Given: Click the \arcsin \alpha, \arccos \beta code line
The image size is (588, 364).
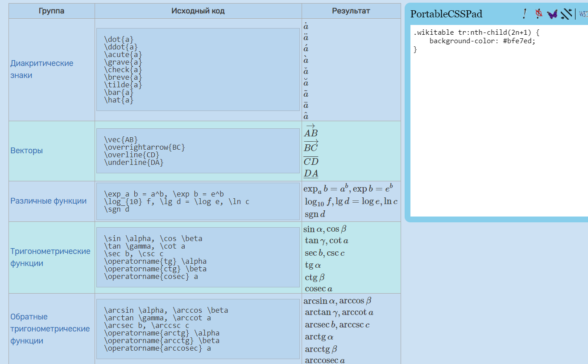Looking at the screenshot, I should point(166,311).
